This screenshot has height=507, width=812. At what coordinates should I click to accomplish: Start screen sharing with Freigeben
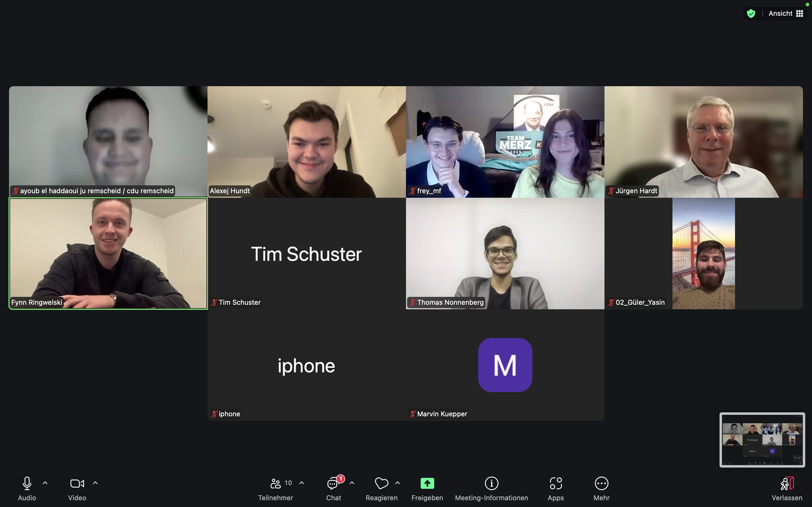427,483
